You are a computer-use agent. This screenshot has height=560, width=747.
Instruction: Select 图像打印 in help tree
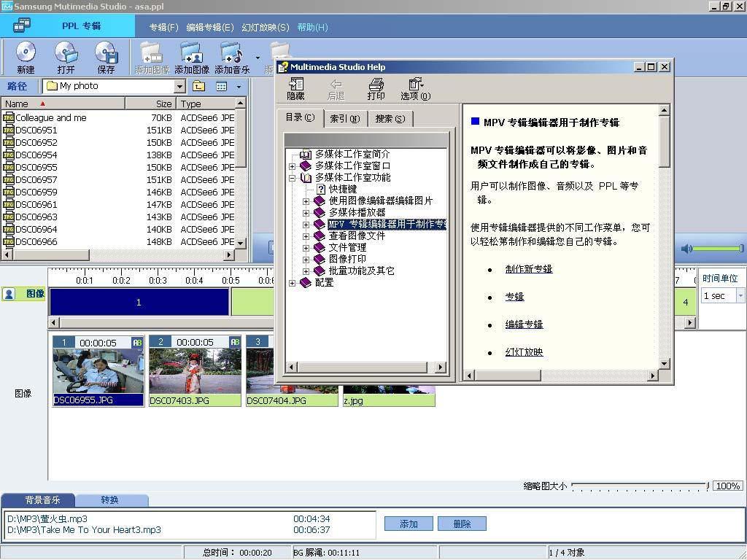(x=347, y=259)
